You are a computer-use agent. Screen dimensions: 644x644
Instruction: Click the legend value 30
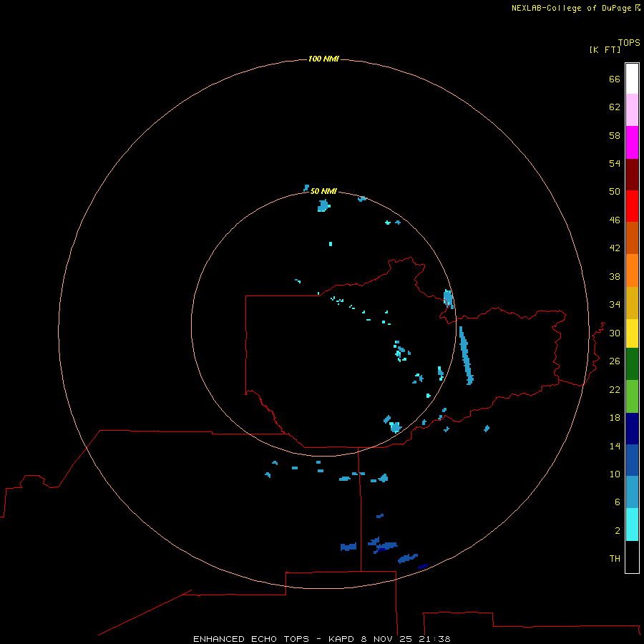coord(615,333)
